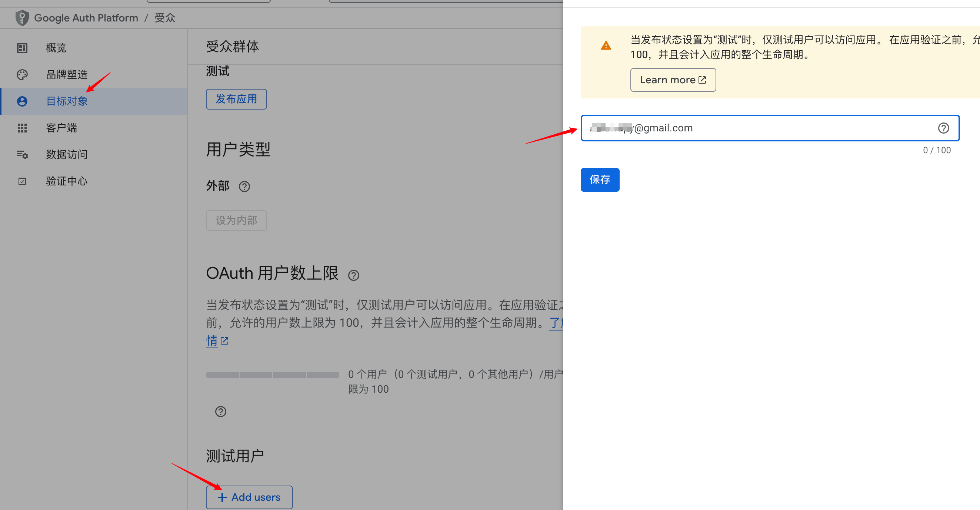The width and height of the screenshot is (980, 510).
Task: Select 数据访问 in the sidebar
Action: [94, 154]
